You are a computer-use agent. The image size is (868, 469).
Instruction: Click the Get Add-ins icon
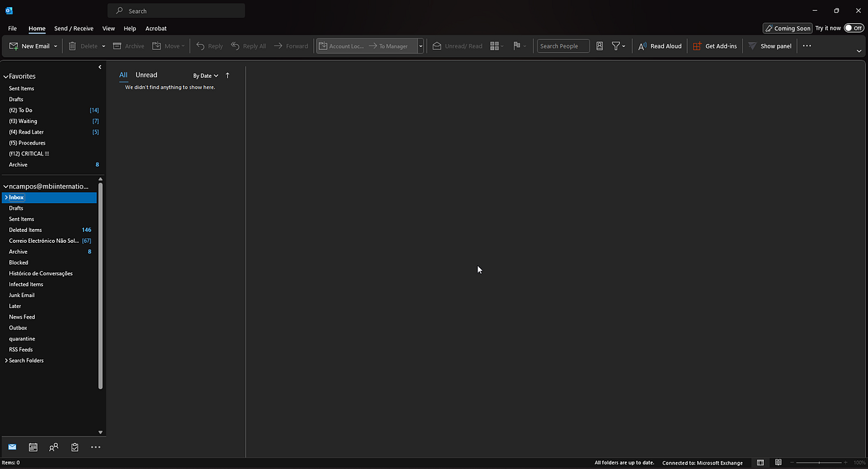tap(715, 46)
